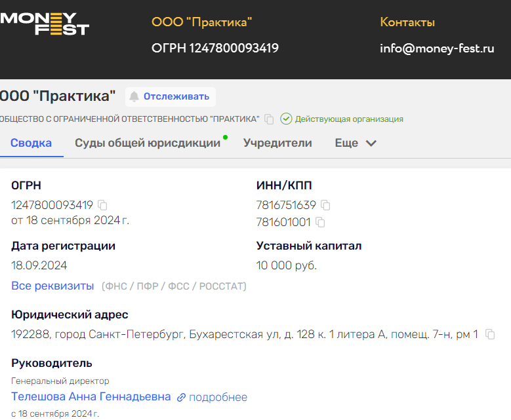This screenshot has height=420, width=511.
Task: Click link icon beside подробнее
Action: (181, 398)
